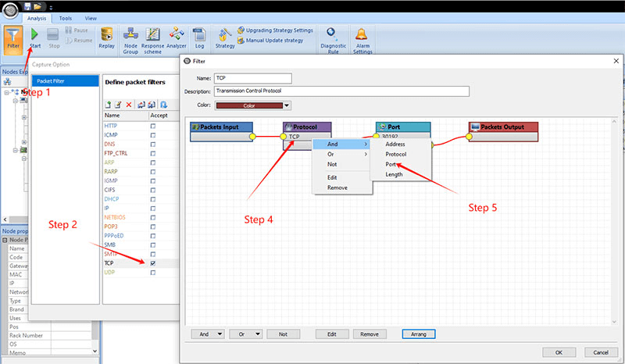
Task: Click the red delete filter icon
Action: pyautogui.click(x=130, y=104)
